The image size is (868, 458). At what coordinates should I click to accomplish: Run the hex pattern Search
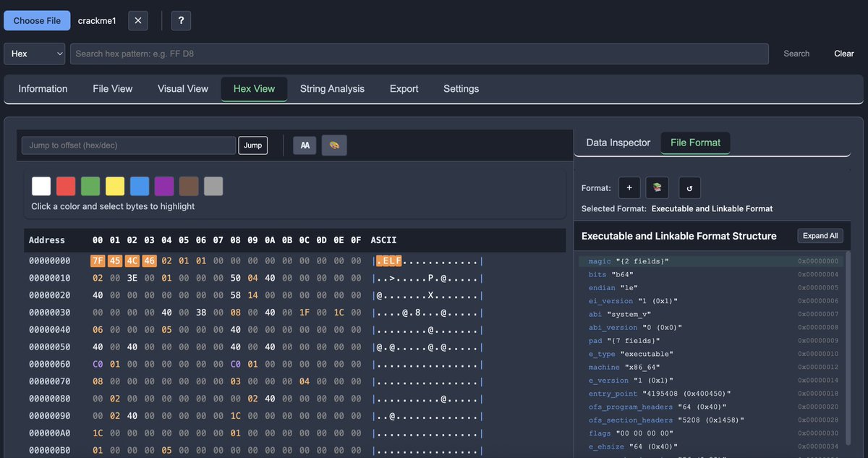point(796,54)
